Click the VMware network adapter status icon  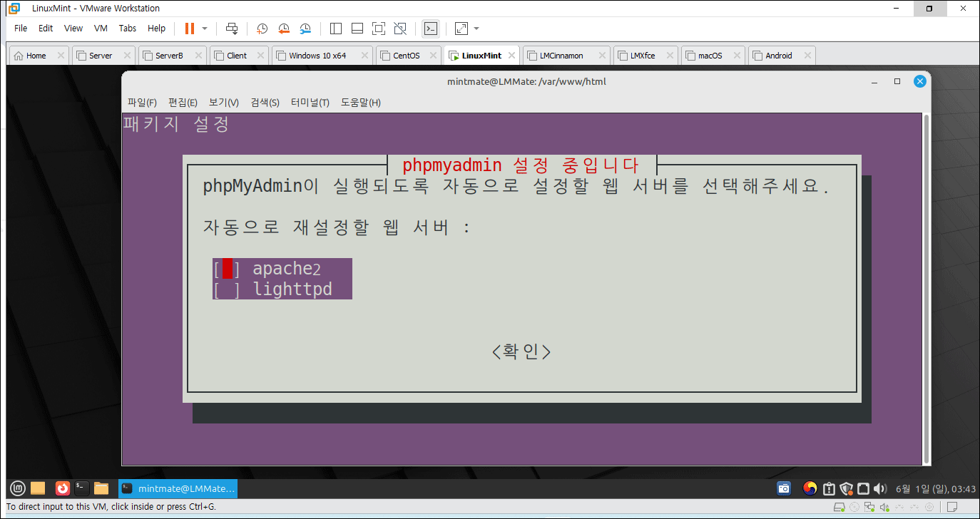pyautogui.click(x=869, y=507)
